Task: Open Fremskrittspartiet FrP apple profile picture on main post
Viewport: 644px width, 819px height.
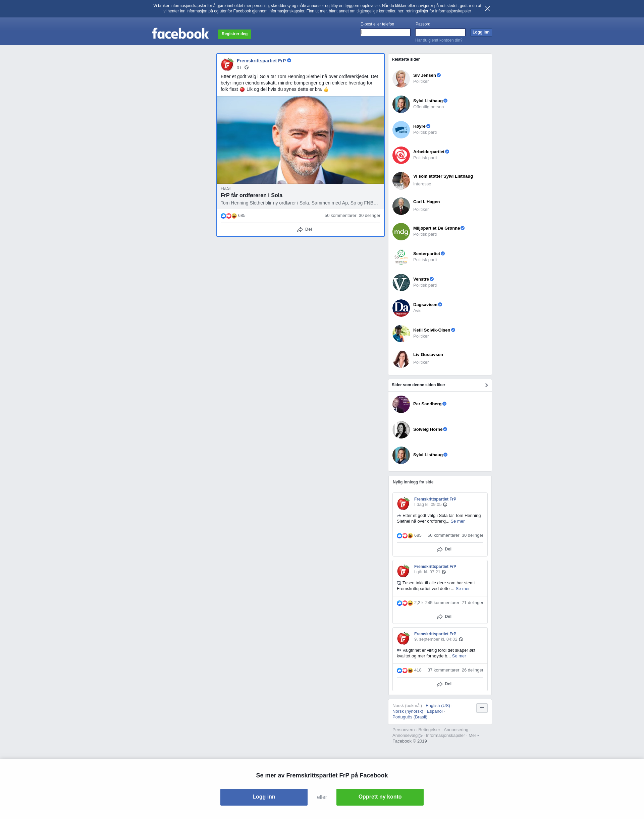Action: pyautogui.click(x=227, y=64)
